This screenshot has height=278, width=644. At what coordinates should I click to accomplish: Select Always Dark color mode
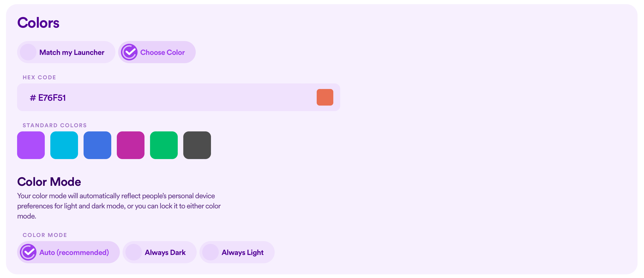click(x=160, y=252)
